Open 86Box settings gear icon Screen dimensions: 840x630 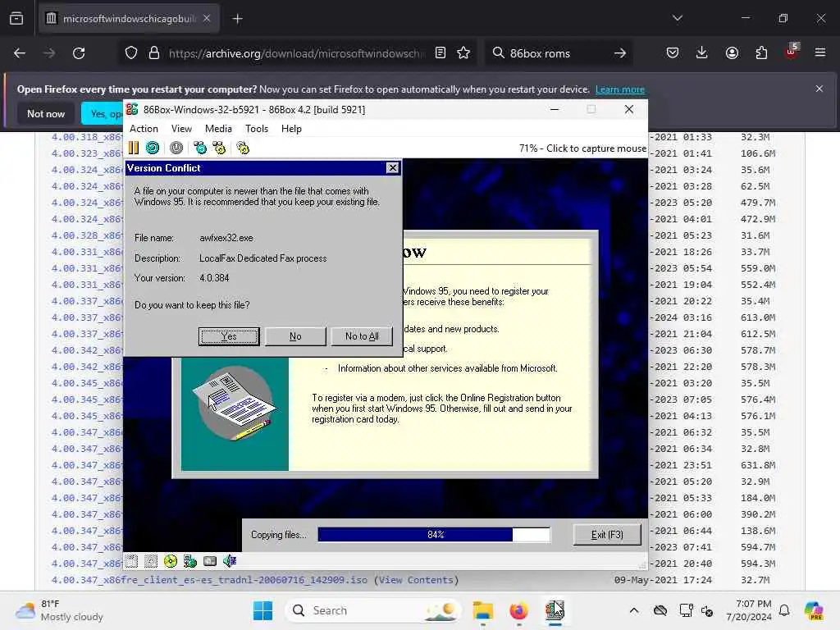click(x=243, y=148)
